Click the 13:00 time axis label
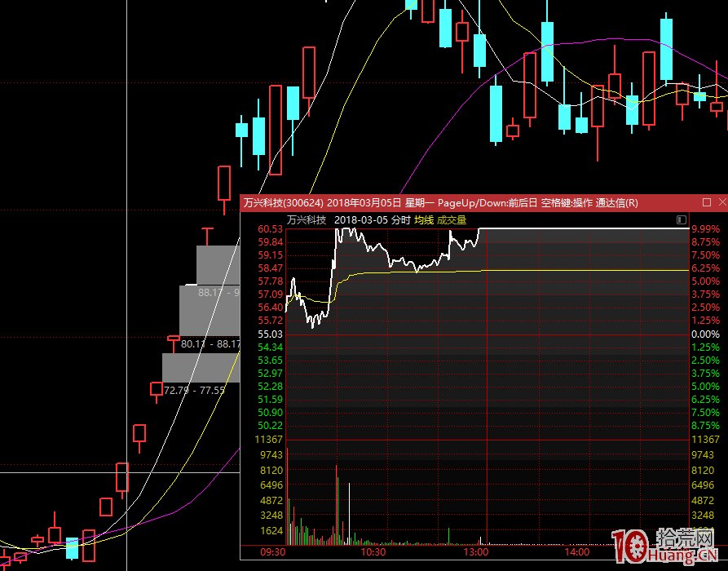The height and width of the screenshot is (571, 728). click(x=475, y=552)
